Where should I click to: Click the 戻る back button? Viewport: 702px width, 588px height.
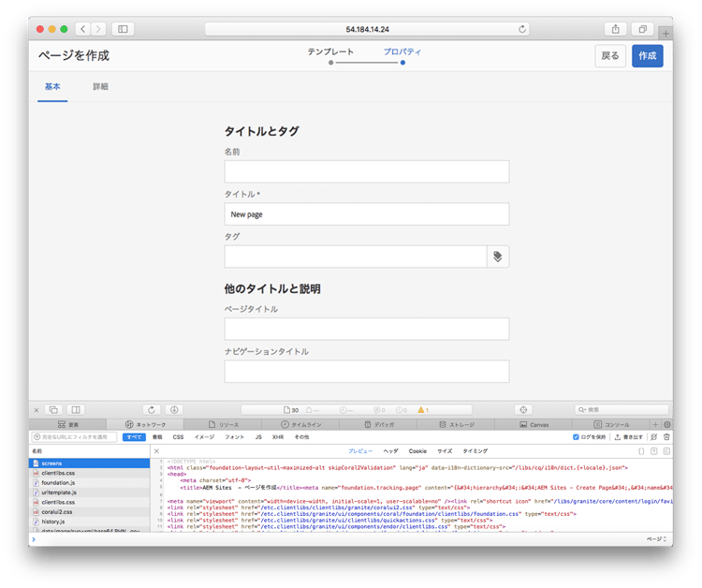(x=609, y=56)
